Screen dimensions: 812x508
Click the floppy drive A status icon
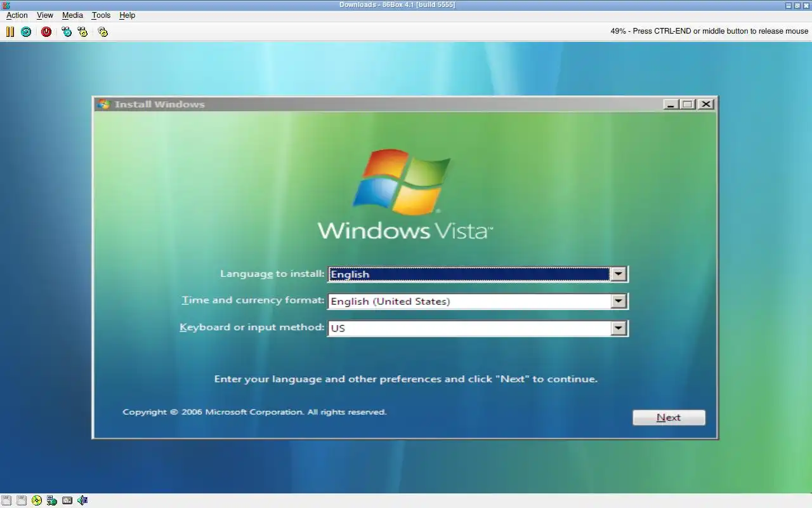click(x=6, y=500)
